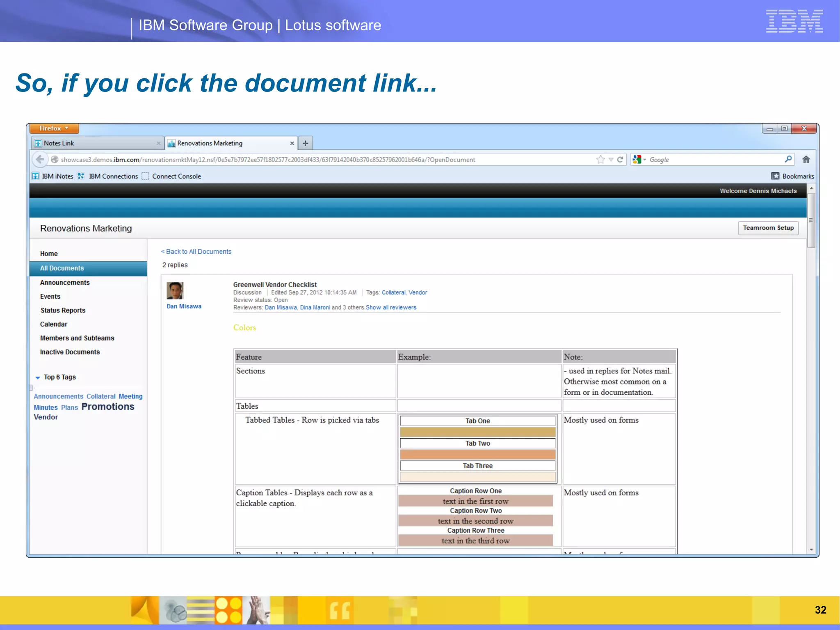Image resolution: width=840 pixels, height=630 pixels.
Task: Click the page scrollbar down arrow
Action: pyautogui.click(x=811, y=550)
